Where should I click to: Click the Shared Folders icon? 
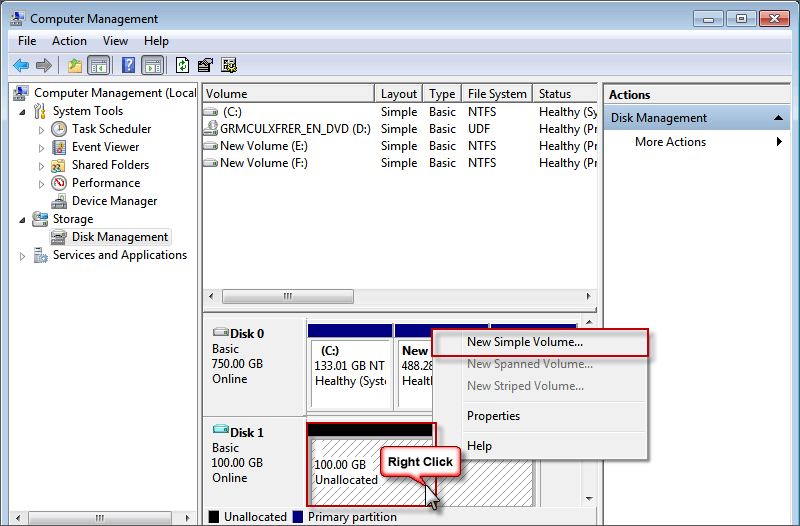58,165
